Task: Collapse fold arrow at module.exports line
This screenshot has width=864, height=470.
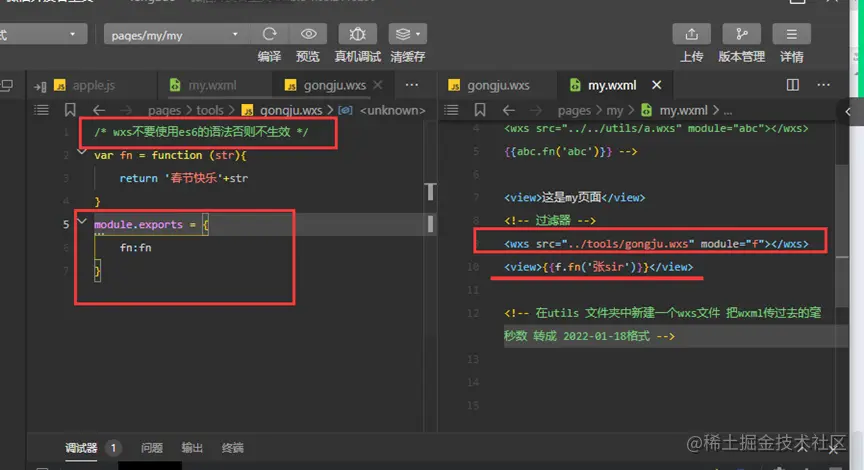Action: [82, 222]
